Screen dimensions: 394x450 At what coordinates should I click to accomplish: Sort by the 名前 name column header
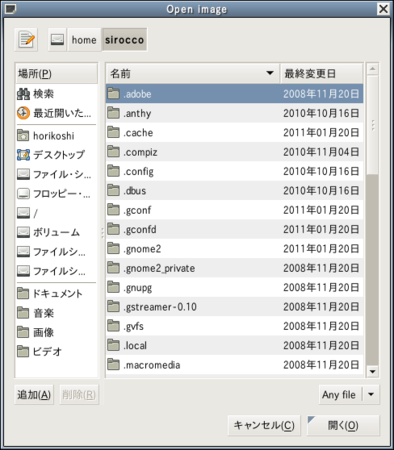[x=193, y=73]
